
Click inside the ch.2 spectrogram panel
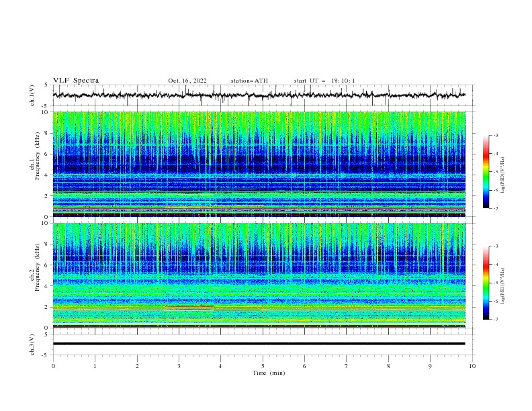tap(259, 275)
